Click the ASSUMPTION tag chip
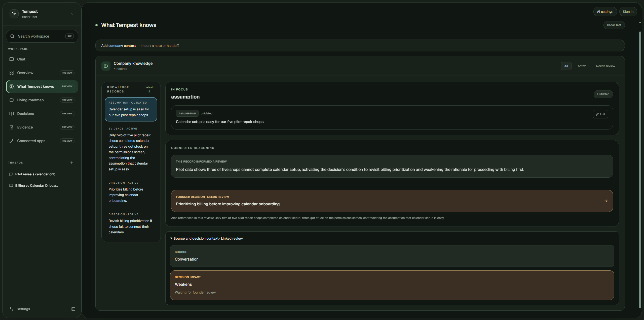The image size is (644, 320). click(x=187, y=113)
